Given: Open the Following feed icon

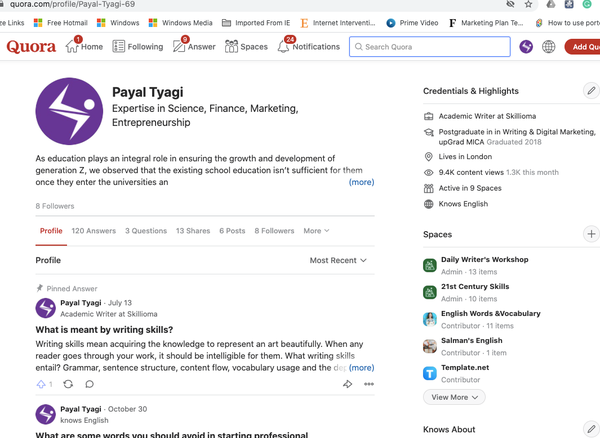Looking at the screenshot, I should click(118, 46).
